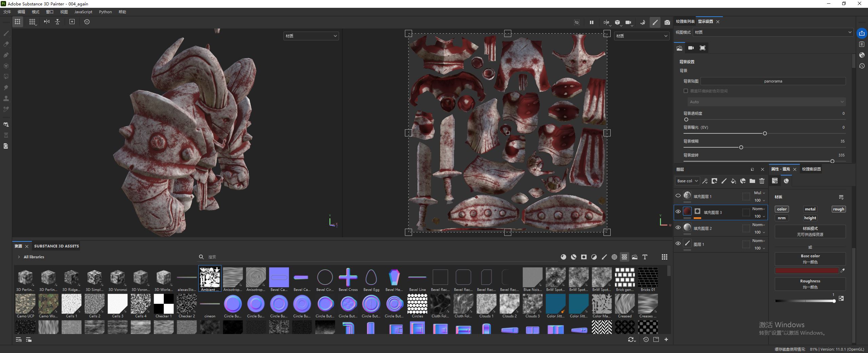Select the Eraser tool in left toolbar
868x353 pixels.
click(x=6, y=44)
